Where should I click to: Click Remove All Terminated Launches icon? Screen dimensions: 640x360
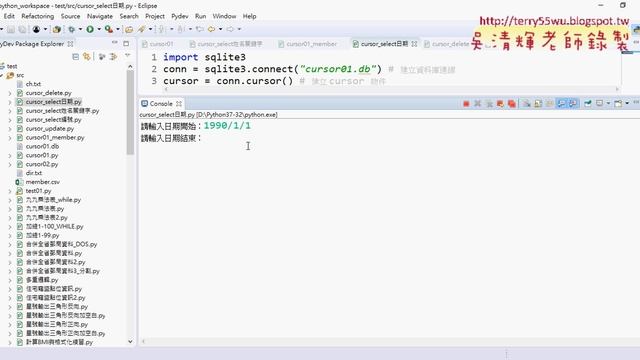point(489,104)
